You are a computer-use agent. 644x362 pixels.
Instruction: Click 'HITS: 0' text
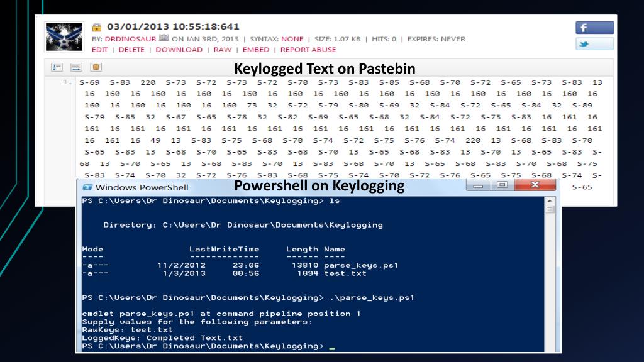[x=384, y=39]
